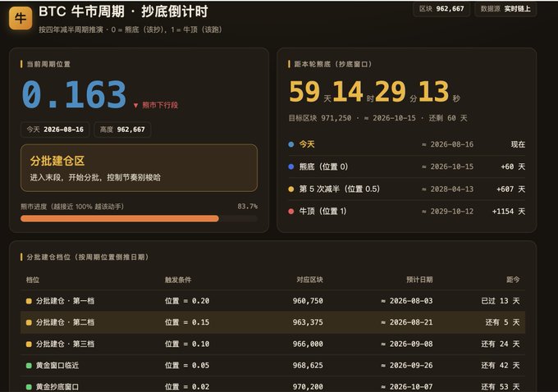This screenshot has width=558, height=392.
Task: Click the 对应区块 column header
Action: click(x=309, y=280)
